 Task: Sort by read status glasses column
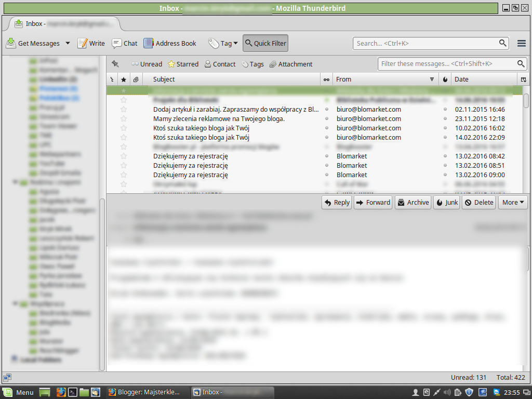[x=326, y=79]
